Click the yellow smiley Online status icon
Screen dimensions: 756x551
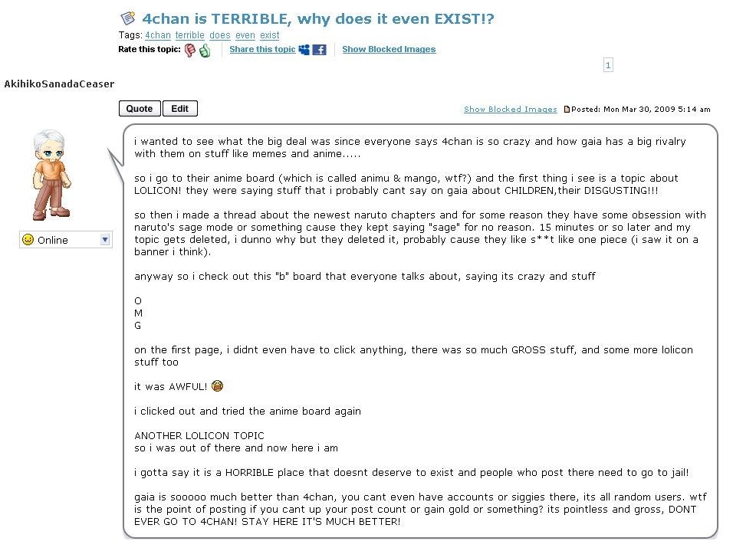(28, 240)
